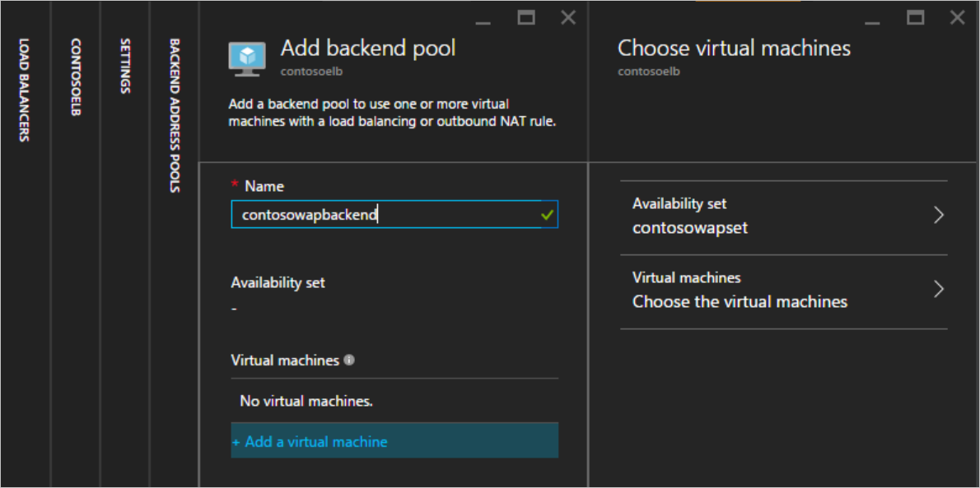980x488 pixels.
Task: Open the collapsed Settings blade
Action: (125, 66)
